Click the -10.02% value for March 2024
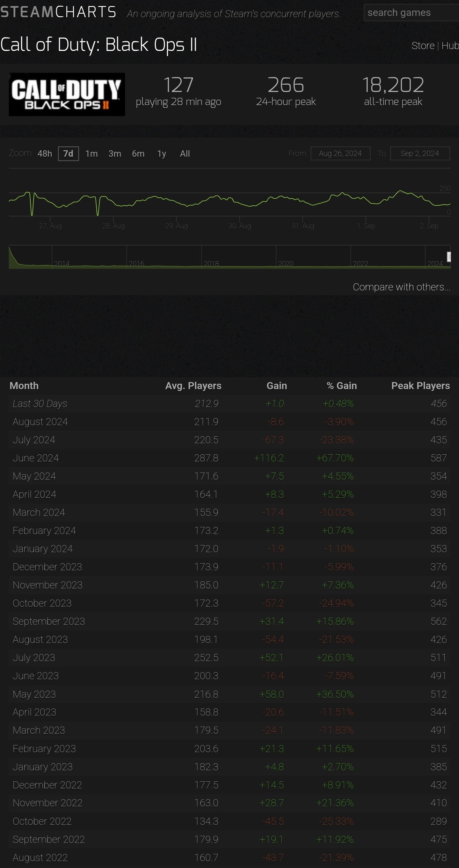The width and height of the screenshot is (459, 868). [x=336, y=513]
